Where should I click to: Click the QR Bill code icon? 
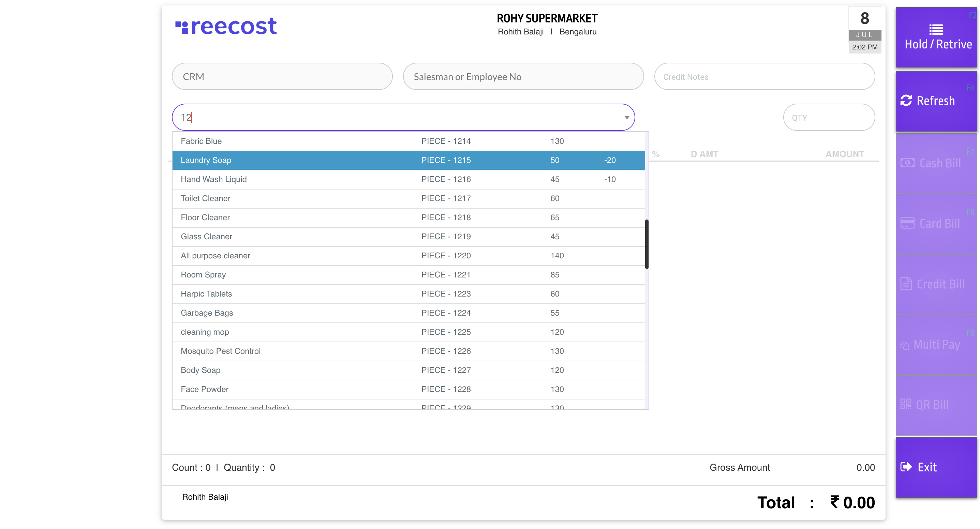point(905,404)
